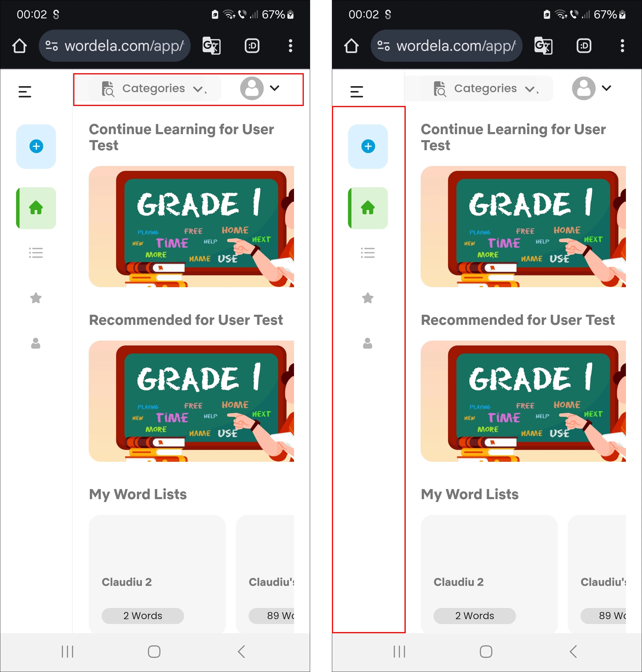Open the recommended Grade 1 card
642x672 pixels.
click(191, 401)
